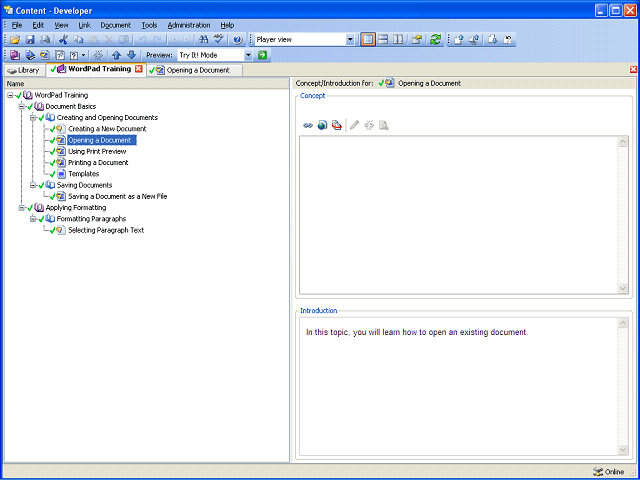Viewport: 640px width, 480px height.
Task: Click the Copy toolbar icon
Action: (x=78, y=40)
